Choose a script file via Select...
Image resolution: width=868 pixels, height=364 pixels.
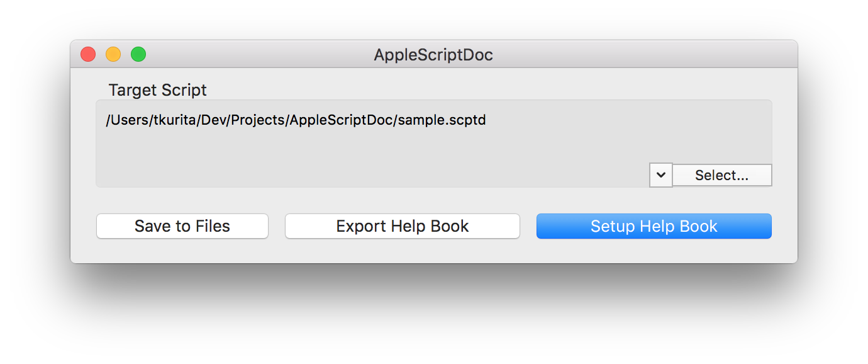click(x=721, y=175)
